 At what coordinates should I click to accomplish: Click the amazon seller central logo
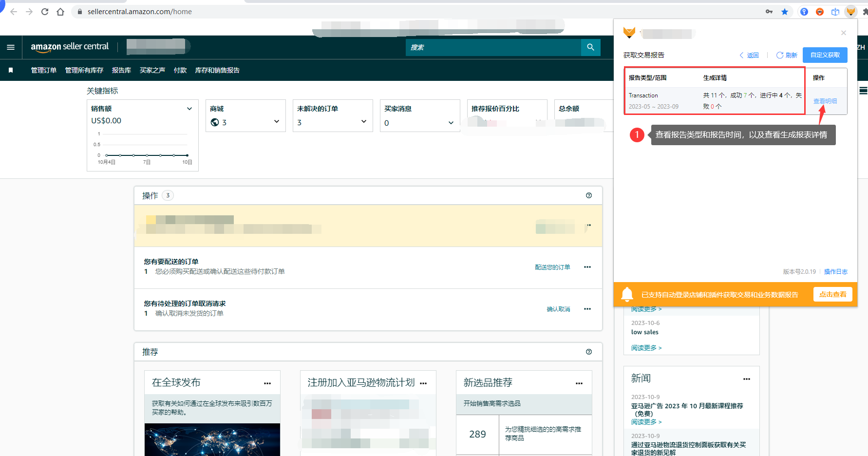point(70,47)
